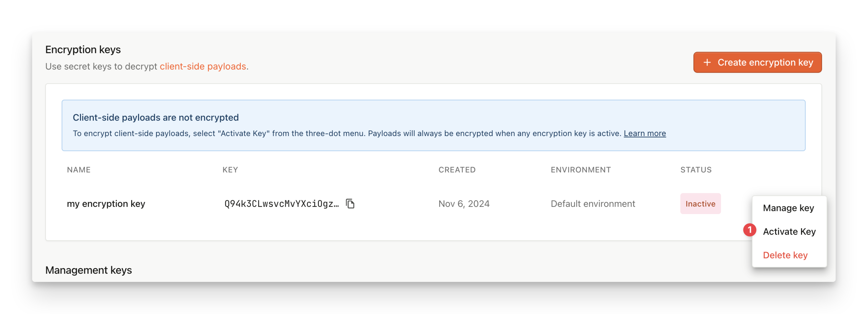Click the Inactive status badge
The image size is (868, 314).
[700, 204]
